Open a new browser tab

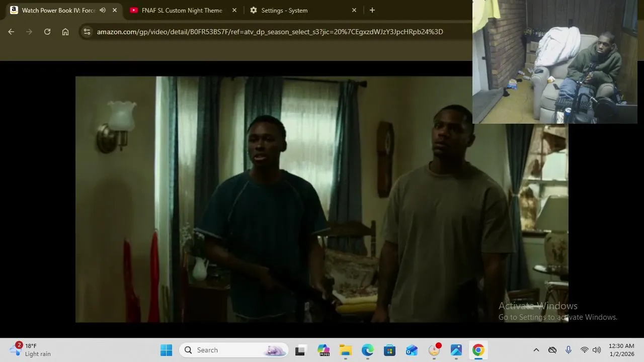(372, 10)
